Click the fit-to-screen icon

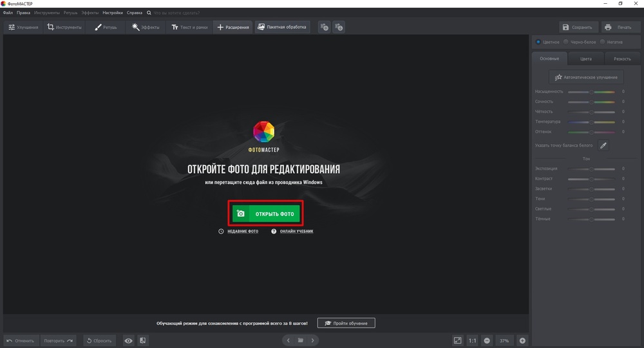pos(457,340)
